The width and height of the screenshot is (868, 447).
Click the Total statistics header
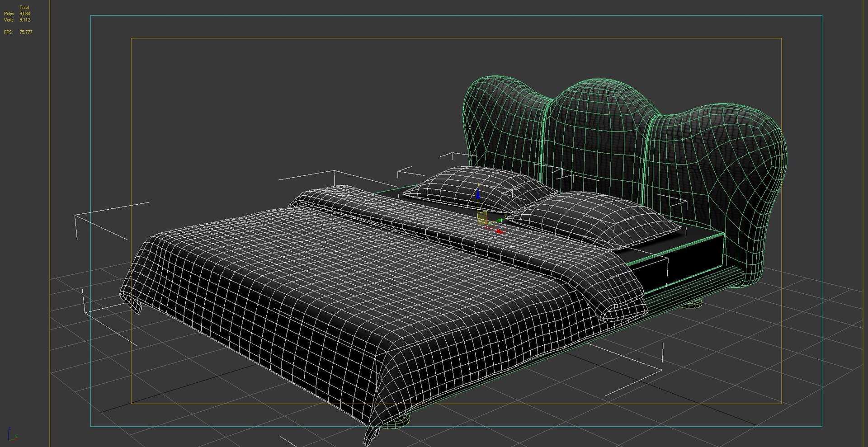tap(24, 8)
